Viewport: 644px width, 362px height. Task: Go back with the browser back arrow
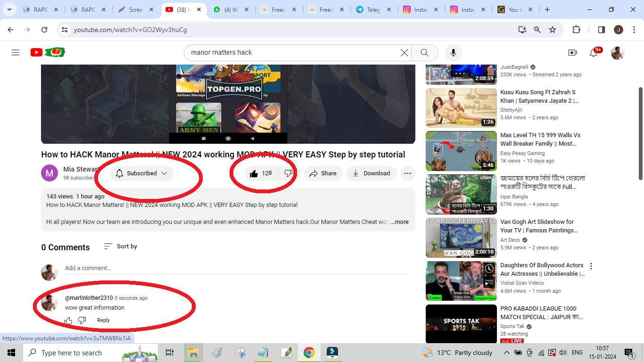pyautogui.click(x=10, y=30)
